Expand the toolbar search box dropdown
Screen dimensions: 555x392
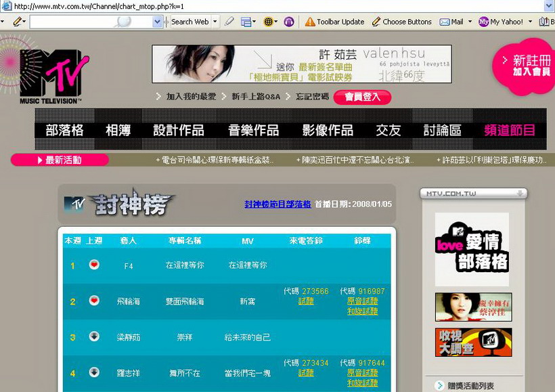pyautogui.click(x=157, y=22)
